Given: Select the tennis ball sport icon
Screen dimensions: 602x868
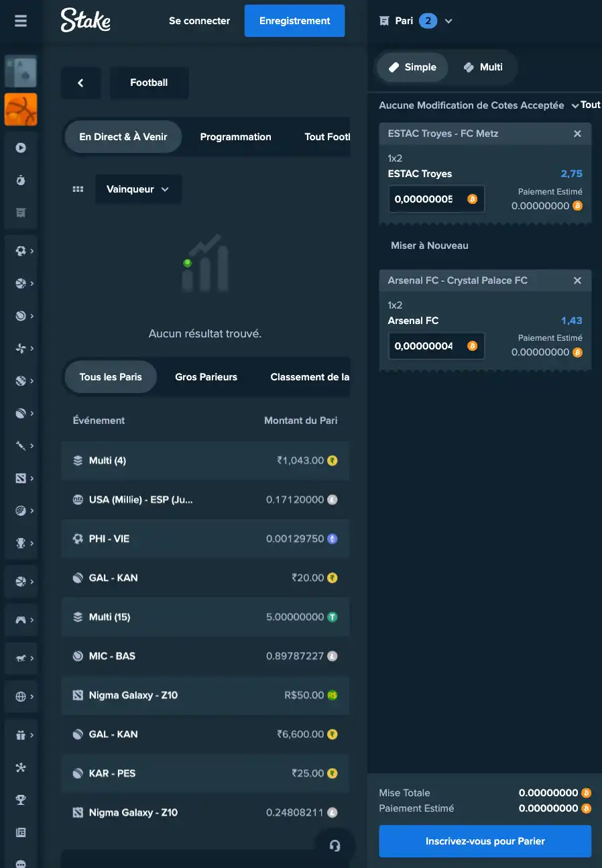Looking at the screenshot, I should [x=21, y=316].
